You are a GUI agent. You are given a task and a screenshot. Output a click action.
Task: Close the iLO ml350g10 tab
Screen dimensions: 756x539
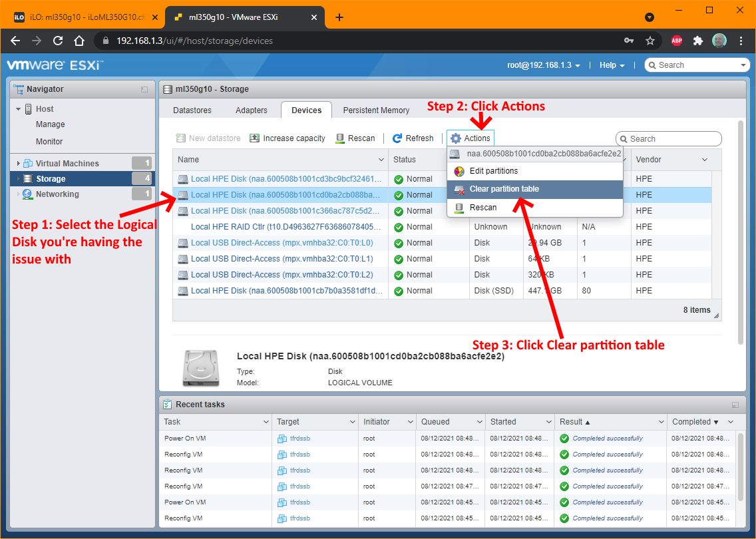155,17
